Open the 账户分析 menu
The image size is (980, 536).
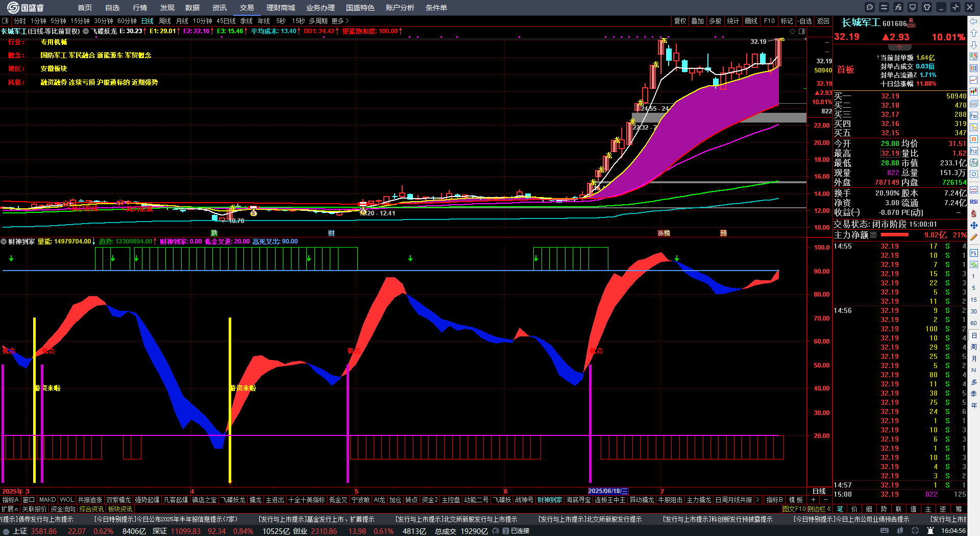point(400,8)
